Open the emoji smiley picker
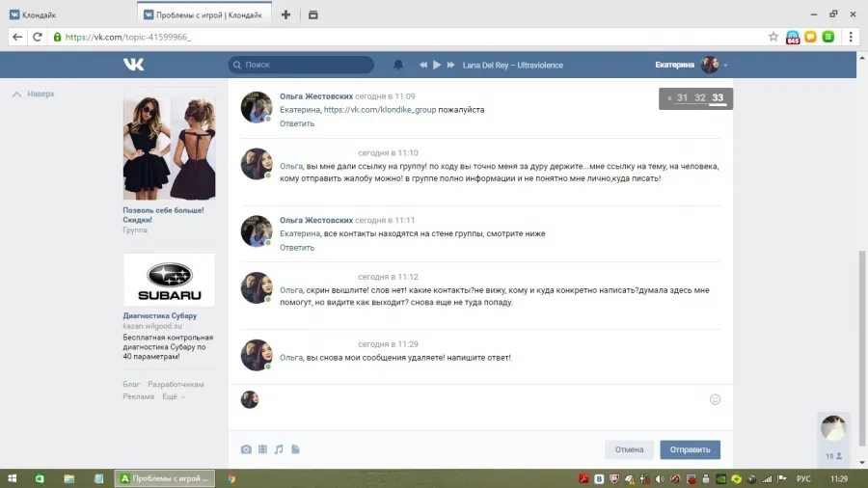The image size is (868, 488). click(x=715, y=399)
